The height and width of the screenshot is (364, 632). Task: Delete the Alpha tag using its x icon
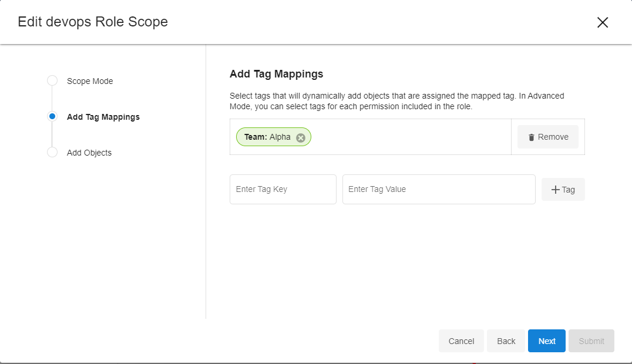coord(301,137)
